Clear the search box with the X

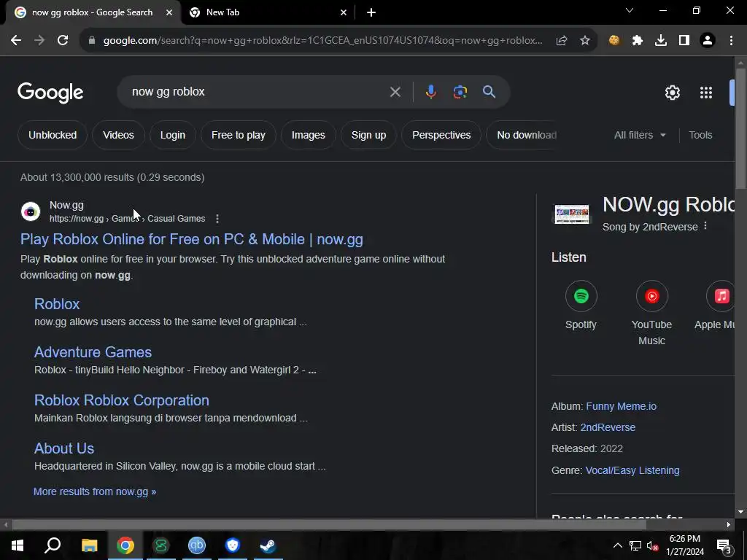coord(395,92)
